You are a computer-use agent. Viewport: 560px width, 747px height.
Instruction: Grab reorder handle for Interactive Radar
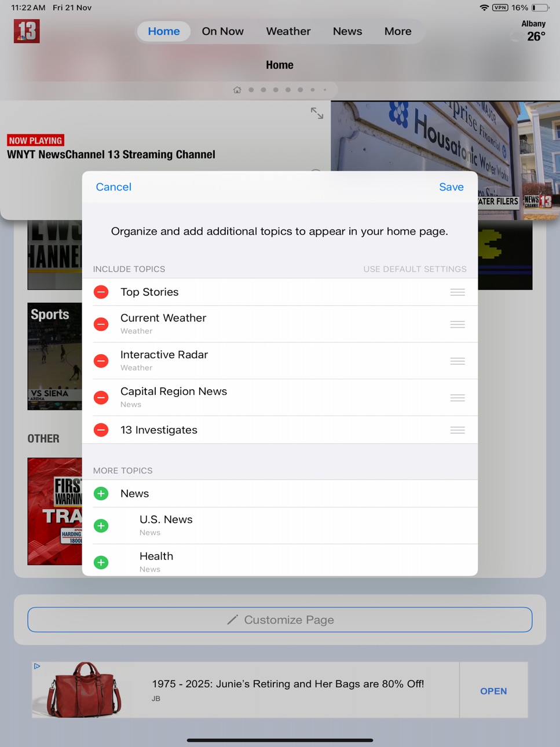click(457, 361)
